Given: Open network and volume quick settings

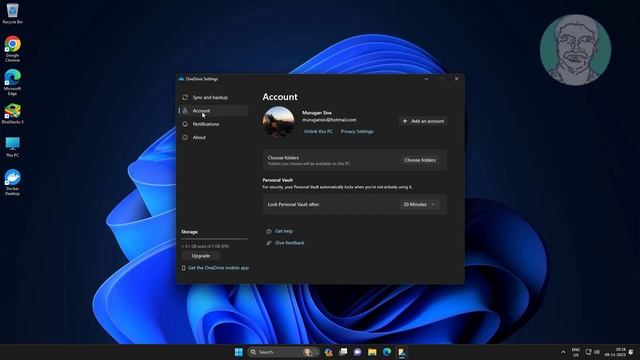Looking at the screenshot, I should point(593,352).
